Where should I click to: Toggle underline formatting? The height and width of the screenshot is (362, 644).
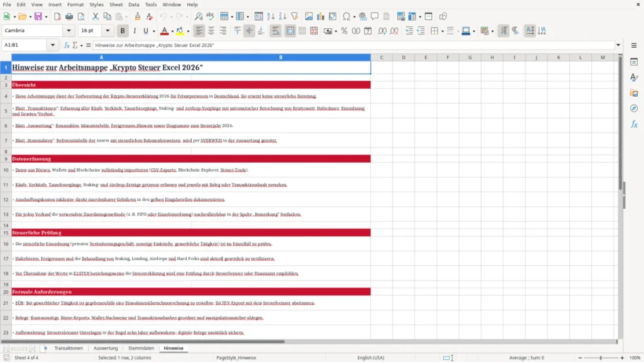click(x=145, y=31)
